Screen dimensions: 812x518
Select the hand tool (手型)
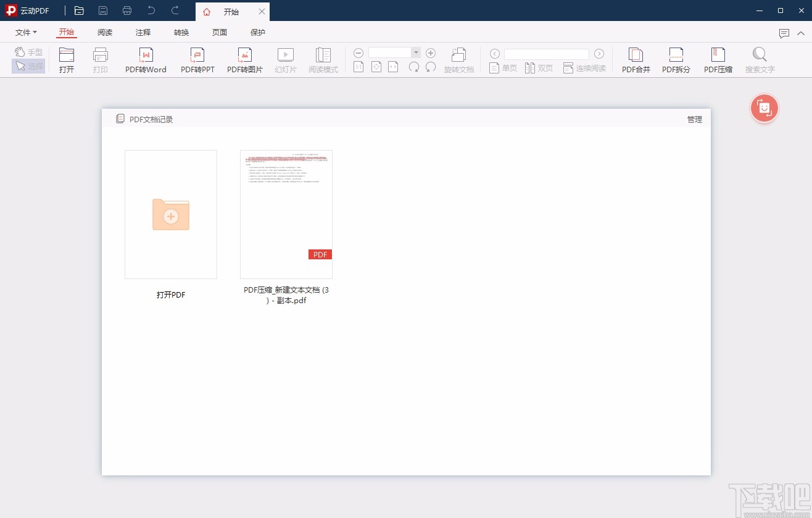pyautogui.click(x=28, y=52)
